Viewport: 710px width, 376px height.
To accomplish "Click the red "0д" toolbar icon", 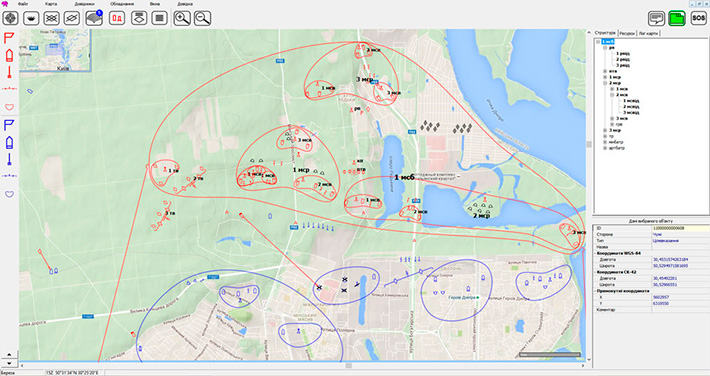I will pos(117,18).
